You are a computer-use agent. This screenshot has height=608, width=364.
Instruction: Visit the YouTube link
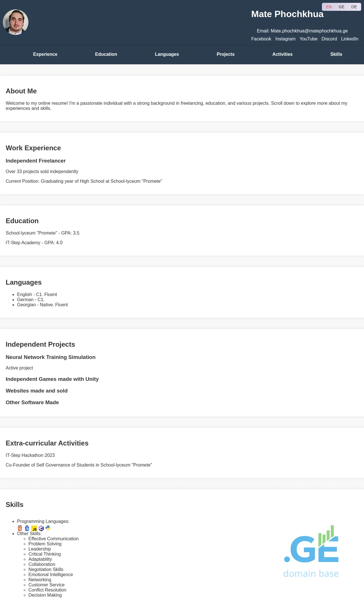pos(308,39)
